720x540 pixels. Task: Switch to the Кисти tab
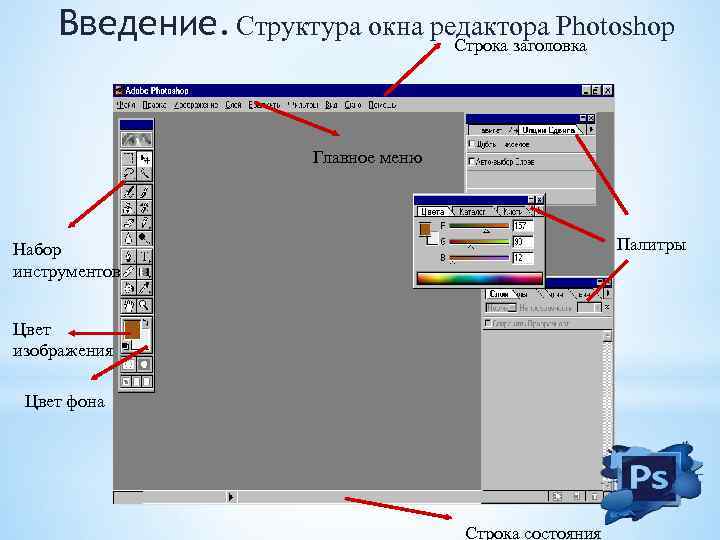512,212
